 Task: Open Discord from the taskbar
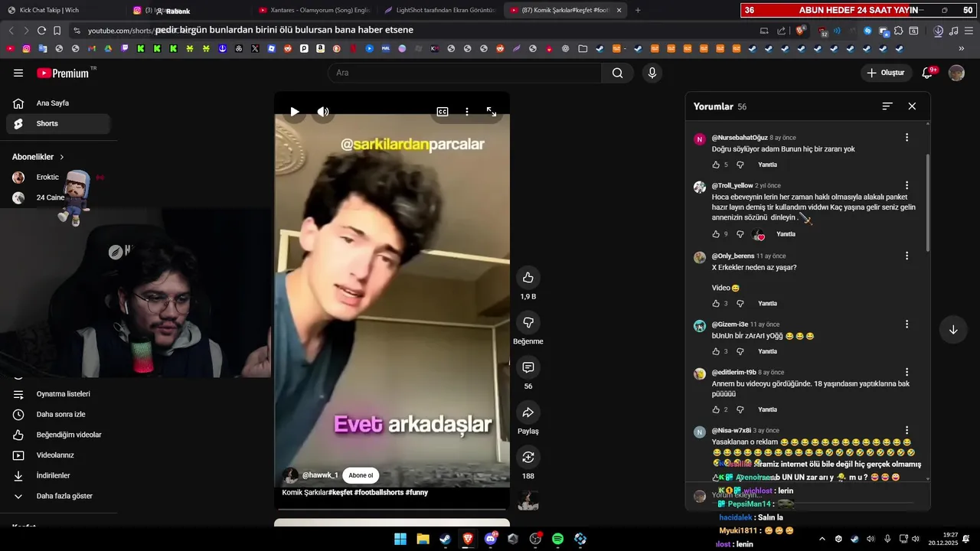click(x=491, y=539)
